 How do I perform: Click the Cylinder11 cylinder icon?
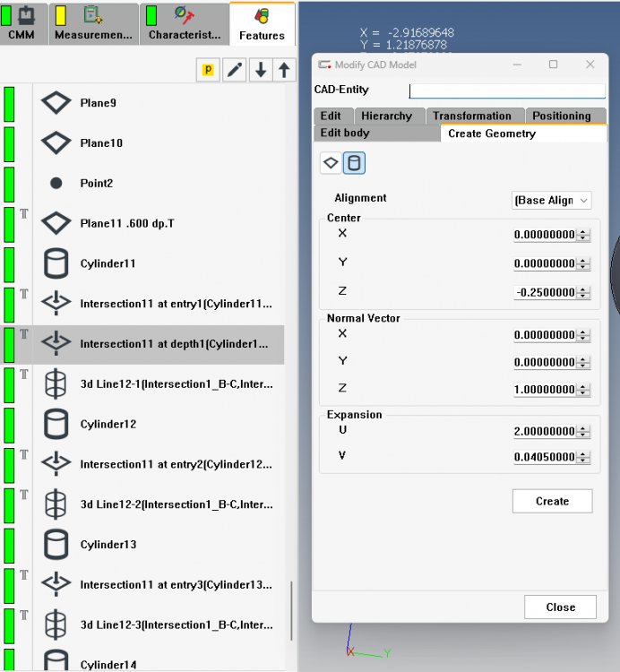pos(56,263)
